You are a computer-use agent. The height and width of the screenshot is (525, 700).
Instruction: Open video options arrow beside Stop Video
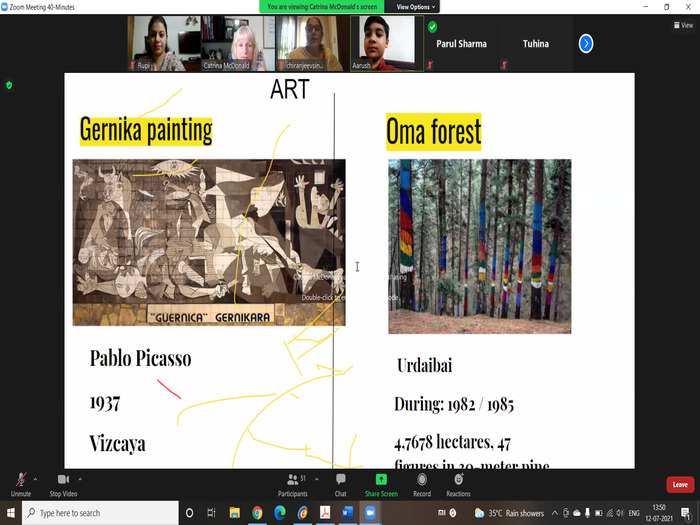[x=80, y=479]
